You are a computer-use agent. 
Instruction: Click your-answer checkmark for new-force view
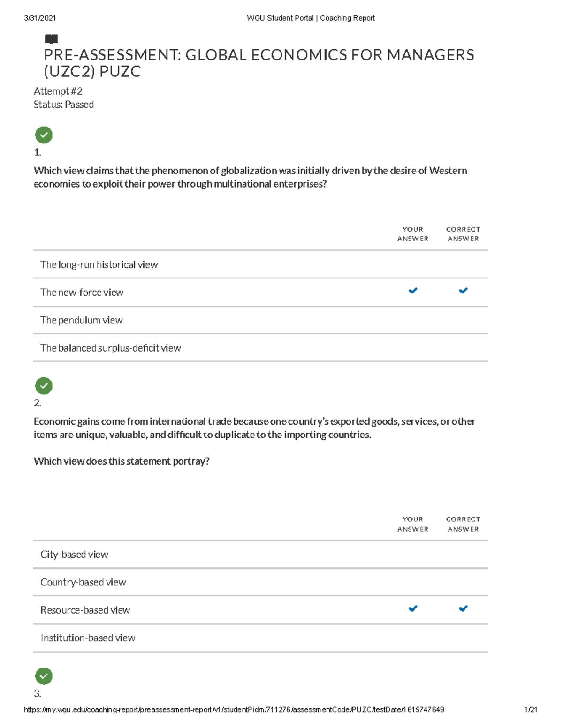coord(412,291)
